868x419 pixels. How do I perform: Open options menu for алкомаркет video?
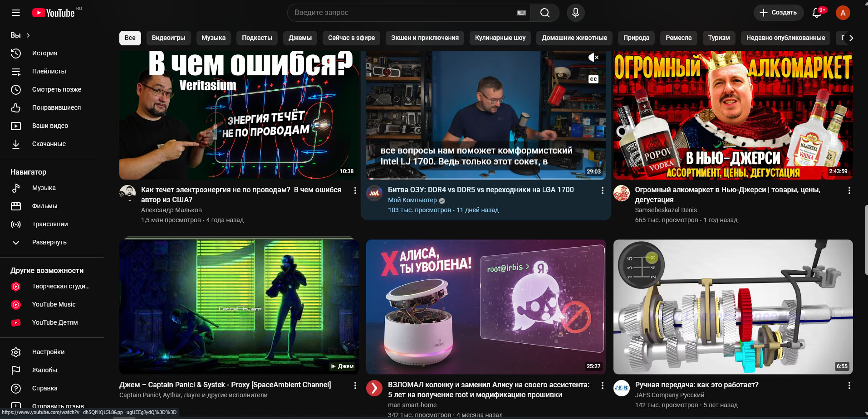click(849, 190)
